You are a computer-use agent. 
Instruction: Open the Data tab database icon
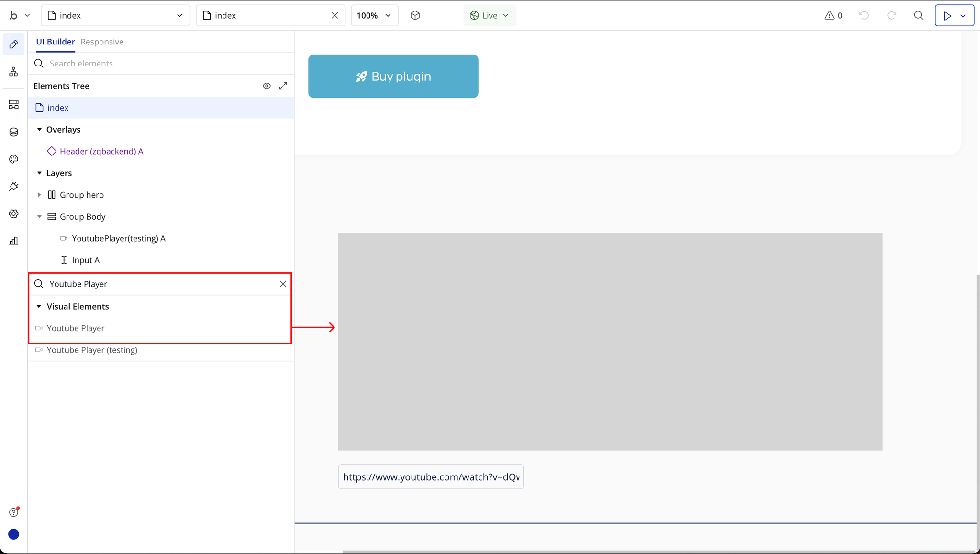pos(13,132)
